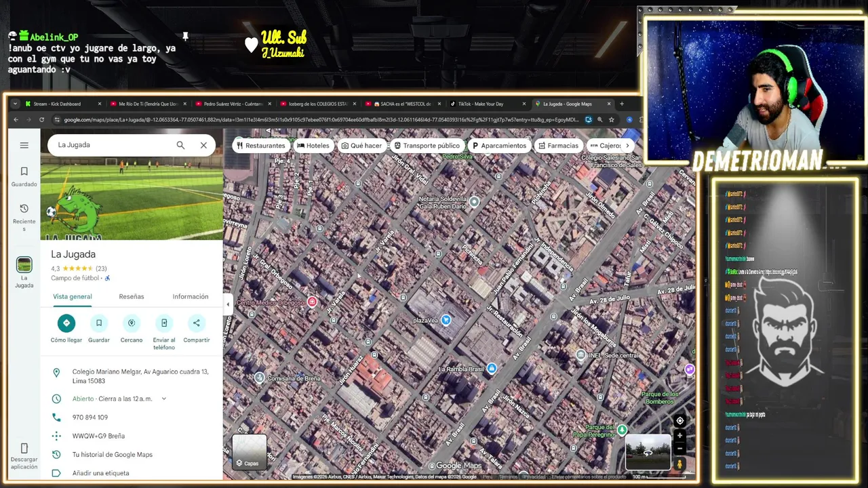Switch to the Información tab
The width and height of the screenshot is (868, 488).
(x=191, y=297)
